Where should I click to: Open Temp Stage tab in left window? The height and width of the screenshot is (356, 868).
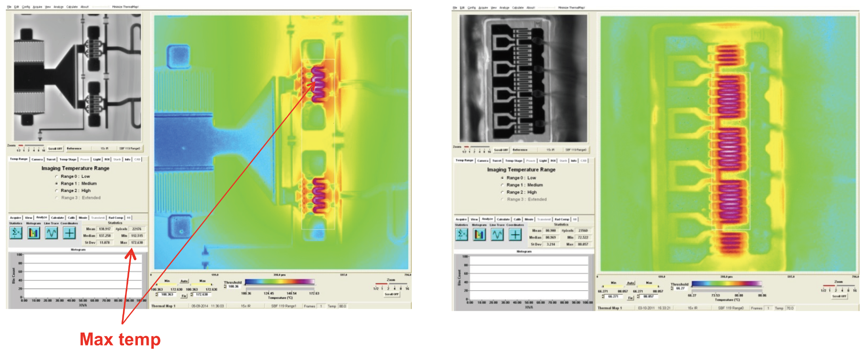68,159
